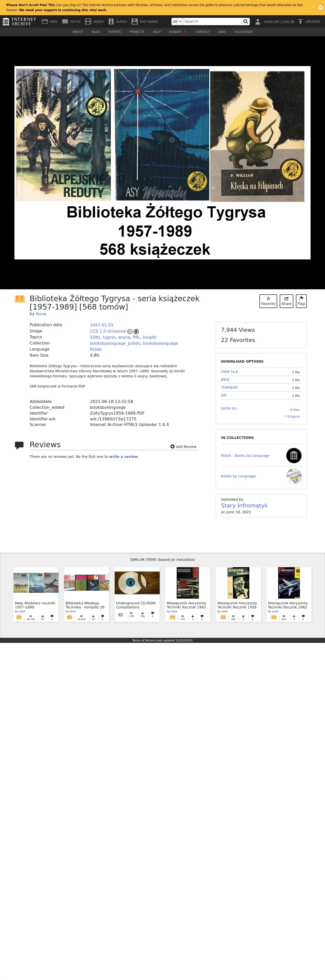This screenshot has height=980, width=325.
Task: Click the Creative Commons license icon
Action: coord(130,331)
